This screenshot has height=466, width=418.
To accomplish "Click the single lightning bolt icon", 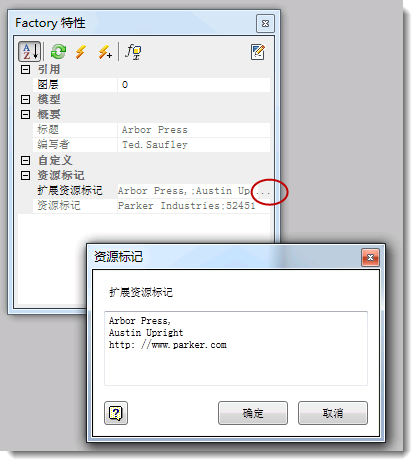I will tap(81, 52).
